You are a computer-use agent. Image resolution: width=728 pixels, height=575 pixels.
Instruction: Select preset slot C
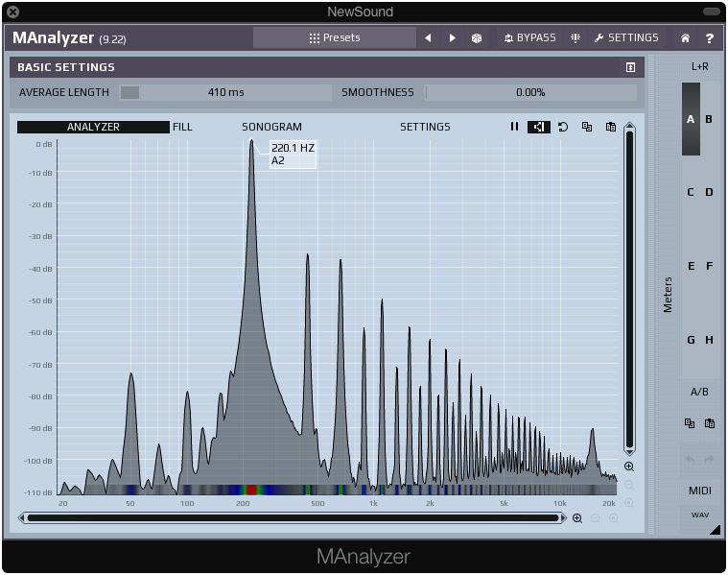(691, 192)
